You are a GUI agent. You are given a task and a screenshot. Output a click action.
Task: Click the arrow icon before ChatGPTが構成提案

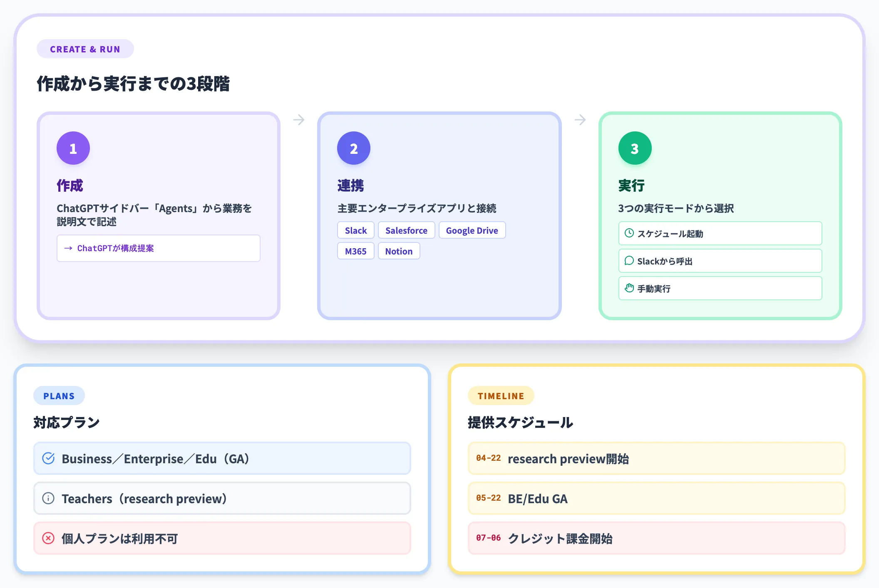pos(68,248)
